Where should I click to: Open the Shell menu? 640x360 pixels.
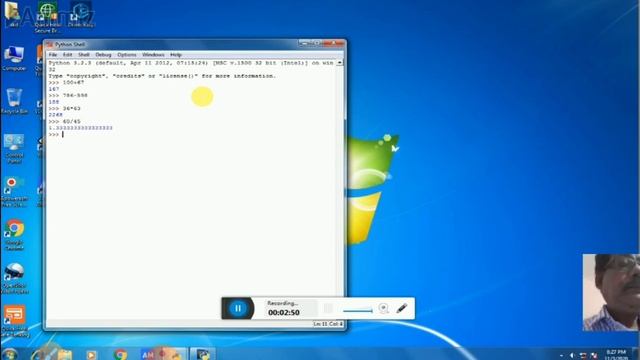pyautogui.click(x=84, y=55)
